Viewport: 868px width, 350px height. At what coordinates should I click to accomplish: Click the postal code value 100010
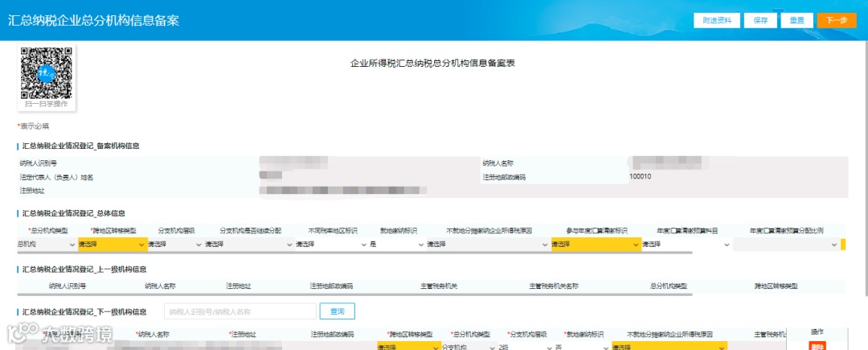coord(640,177)
